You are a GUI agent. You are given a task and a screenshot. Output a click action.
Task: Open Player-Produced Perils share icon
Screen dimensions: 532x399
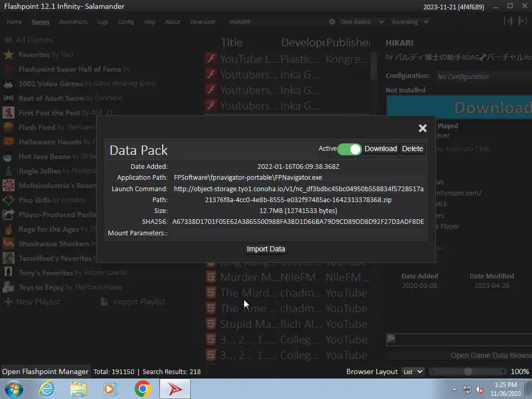pos(8,215)
